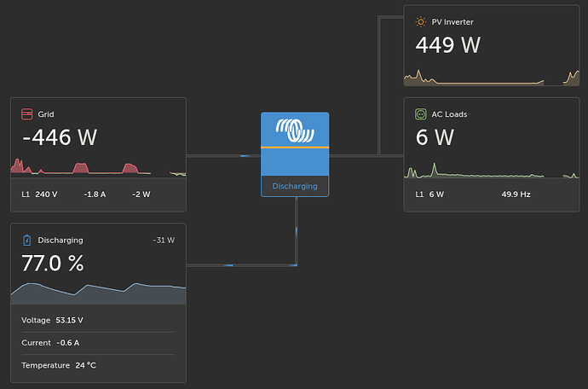Click the -31 W battery power value

(x=164, y=241)
